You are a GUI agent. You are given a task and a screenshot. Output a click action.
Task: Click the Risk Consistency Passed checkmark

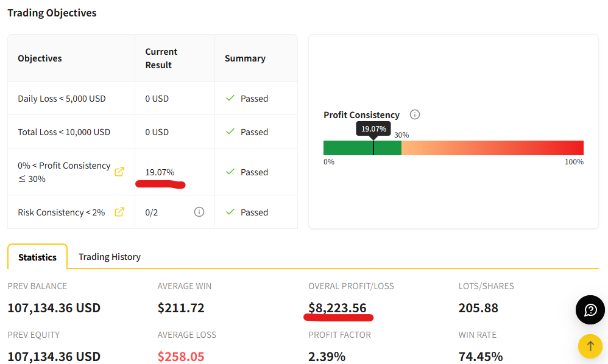click(x=230, y=212)
